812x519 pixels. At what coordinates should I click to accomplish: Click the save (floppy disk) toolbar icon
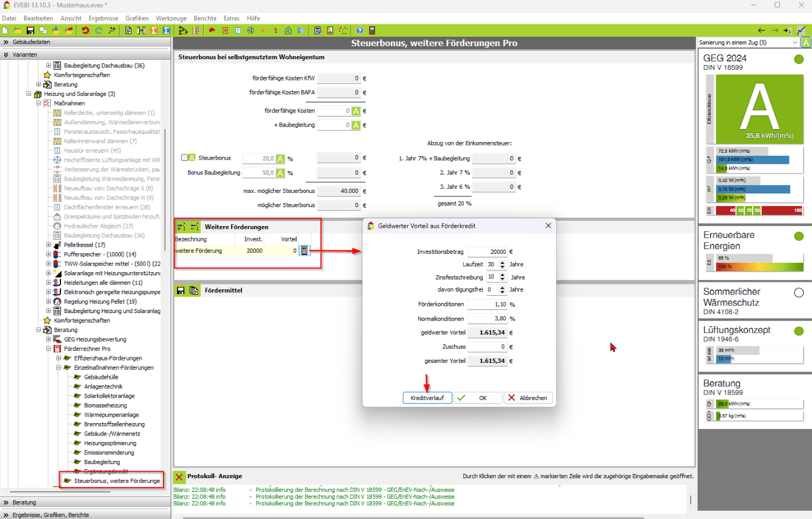30,30
